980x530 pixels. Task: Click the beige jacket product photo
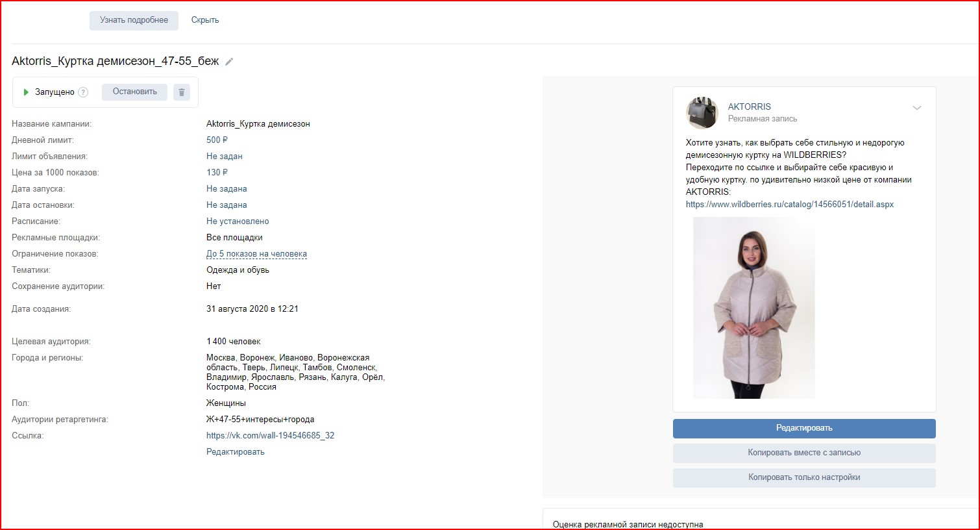click(753, 308)
